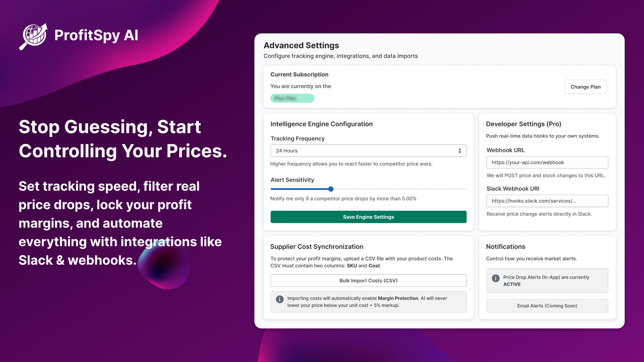Click info icon in Margin Protection notice
Screen dimensions: 644x362
click(x=280, y=299)
